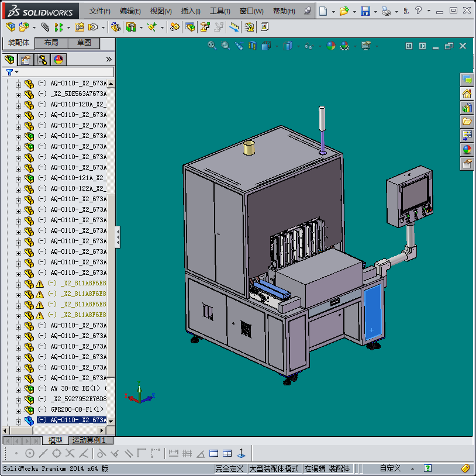Open the 工具(T) menu

220,11
